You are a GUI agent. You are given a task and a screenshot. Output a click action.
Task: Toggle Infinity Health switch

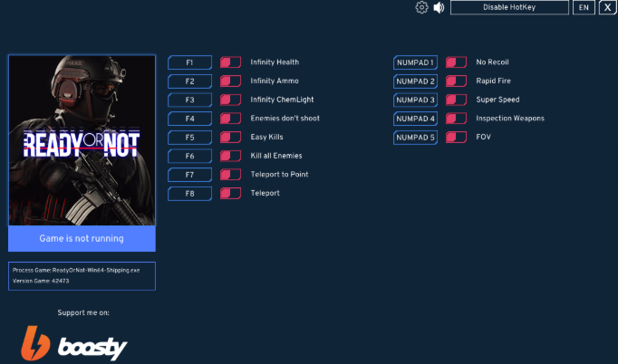click(230, 62)
